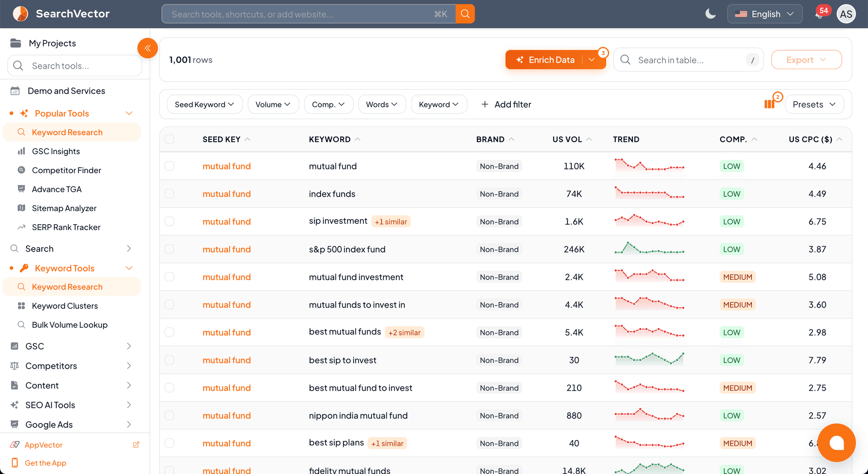
Task: Open the Get the App link
Action: [45, 463]
